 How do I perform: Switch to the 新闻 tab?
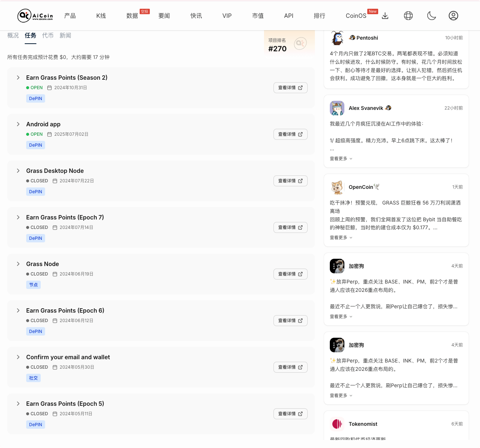tap(65, 35)
